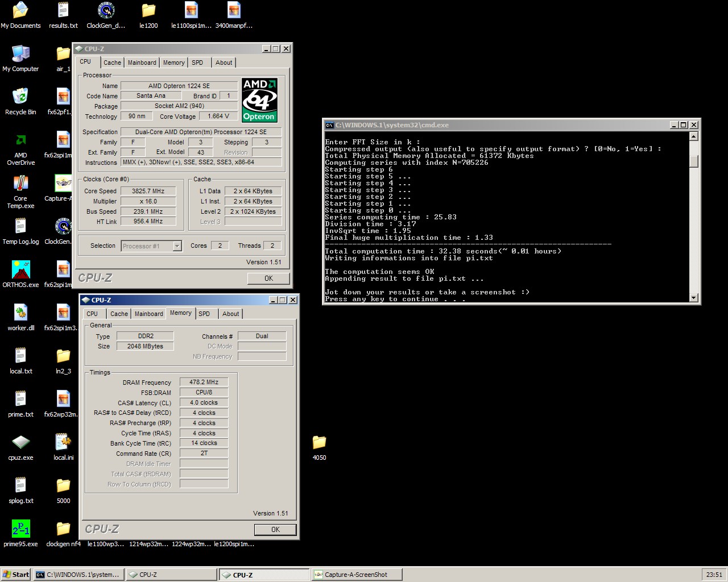The image size is (728, 582).
Task: Select the Capture-A desktop icon
Action: click(63, 183)
